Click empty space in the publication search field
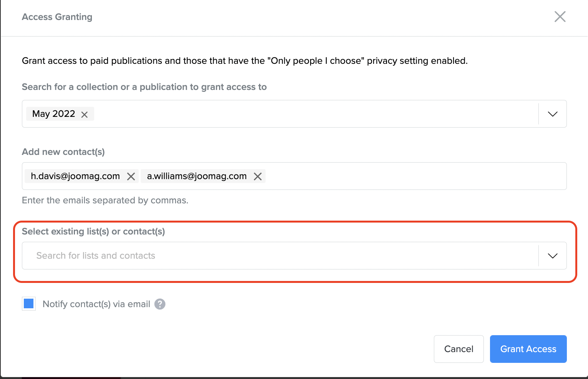The height and width of the screenshot is (379, 588). click(x=307, y=114)
